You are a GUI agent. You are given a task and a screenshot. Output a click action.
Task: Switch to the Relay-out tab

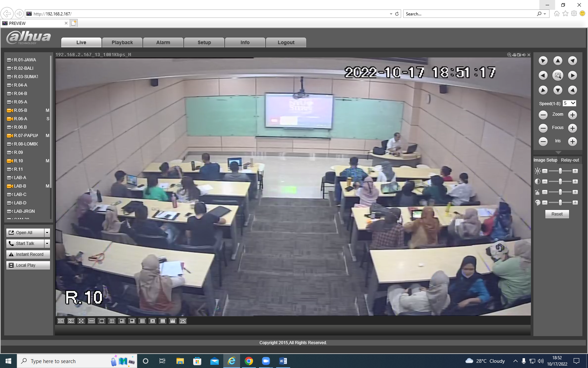click(570, 160)
